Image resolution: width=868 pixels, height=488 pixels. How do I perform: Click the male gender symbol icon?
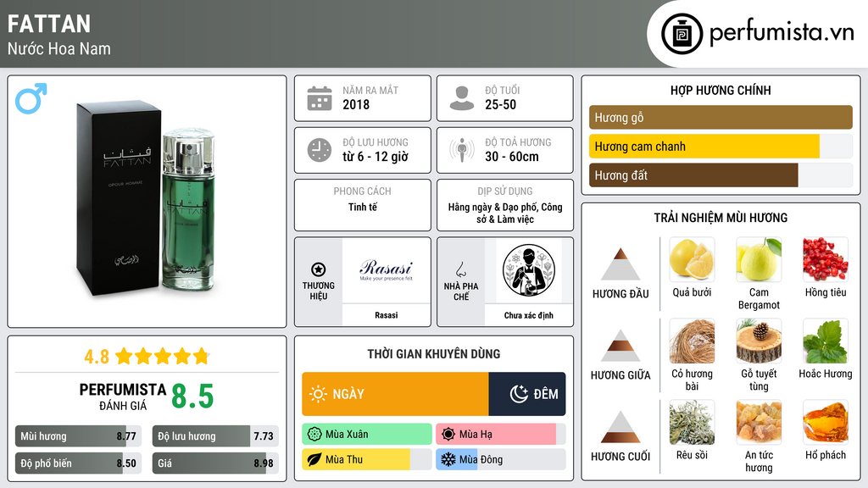coord(31,98)
